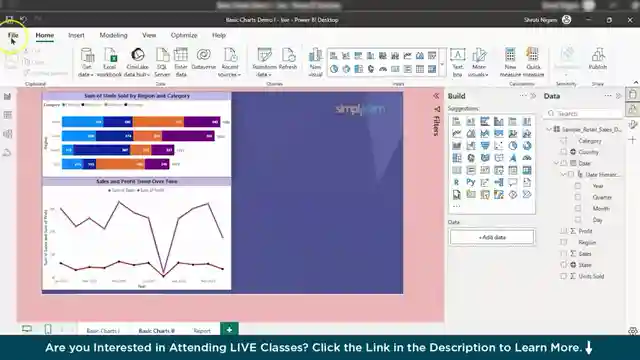
Task: Click the Add data button
Action: 492,237
